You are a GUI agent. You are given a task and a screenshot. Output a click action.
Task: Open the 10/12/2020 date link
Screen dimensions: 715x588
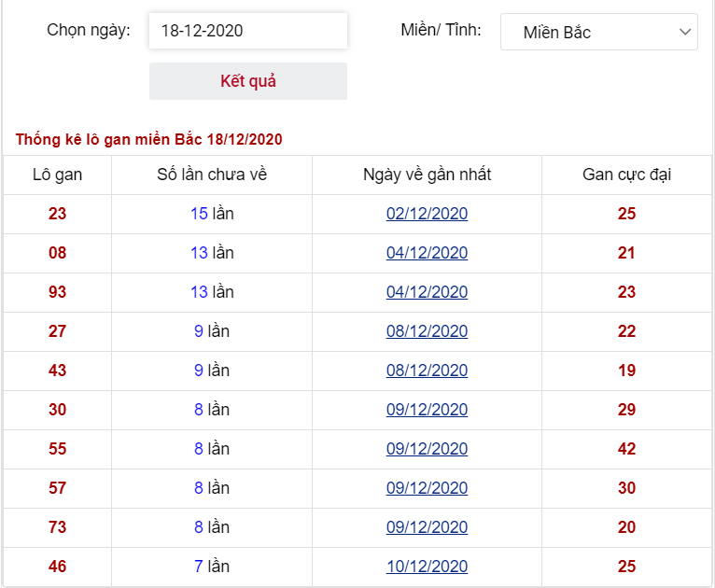427,567
